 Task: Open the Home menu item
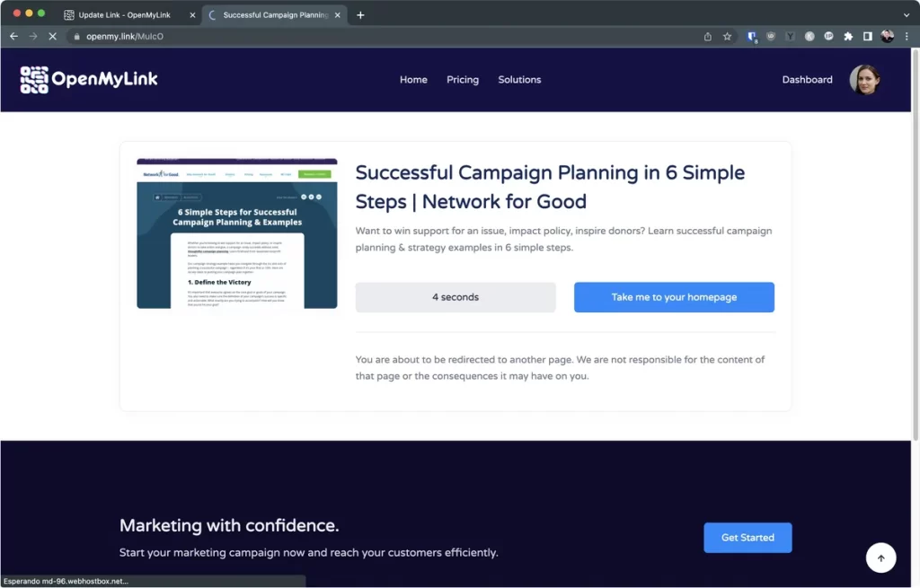[x=413, y=80]
